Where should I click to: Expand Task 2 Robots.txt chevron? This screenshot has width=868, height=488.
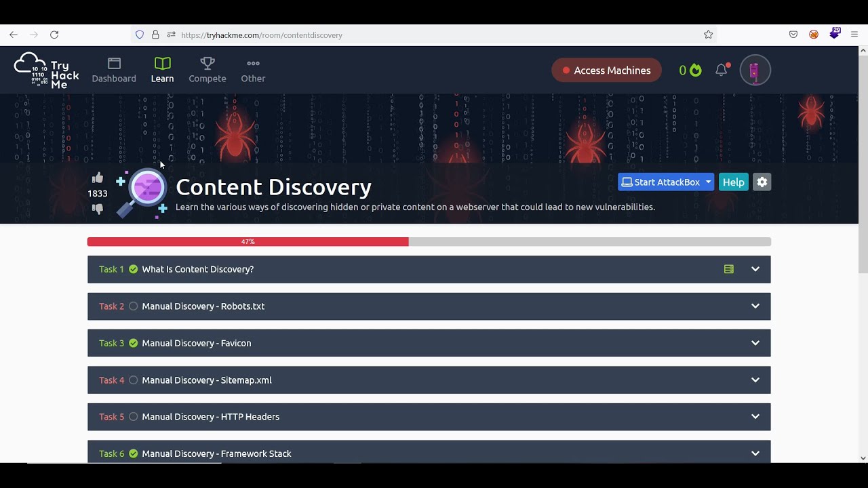[755, 306]
